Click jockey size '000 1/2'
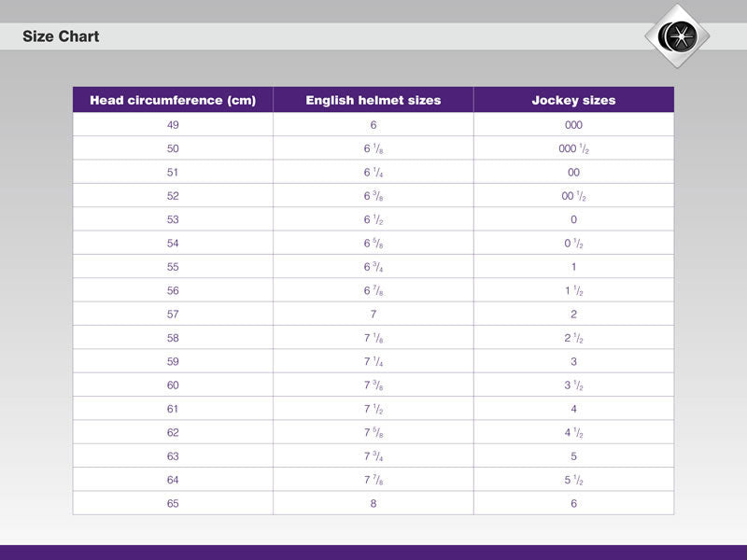Viewport: 747px width, 560px height. (573, 148)
